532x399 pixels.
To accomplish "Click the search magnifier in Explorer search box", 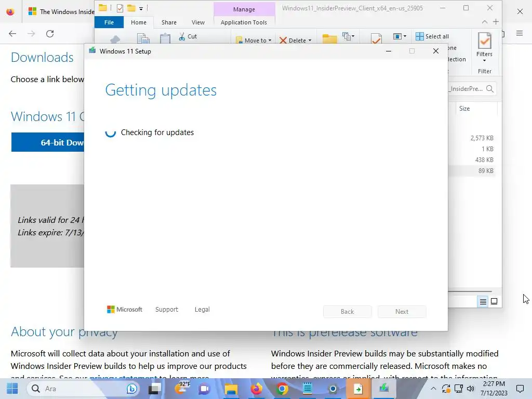I will tap(489, 89).
